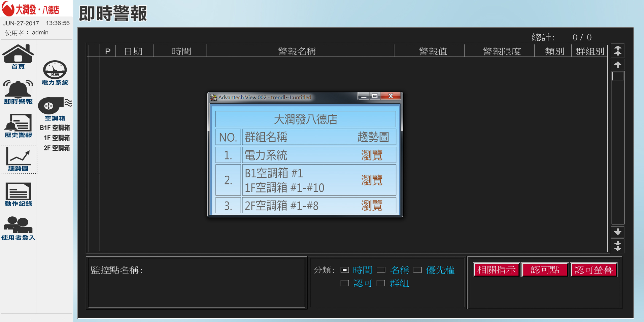Click the 群組別 column header
Screen dimensions: 644x322
click(590, 51)
